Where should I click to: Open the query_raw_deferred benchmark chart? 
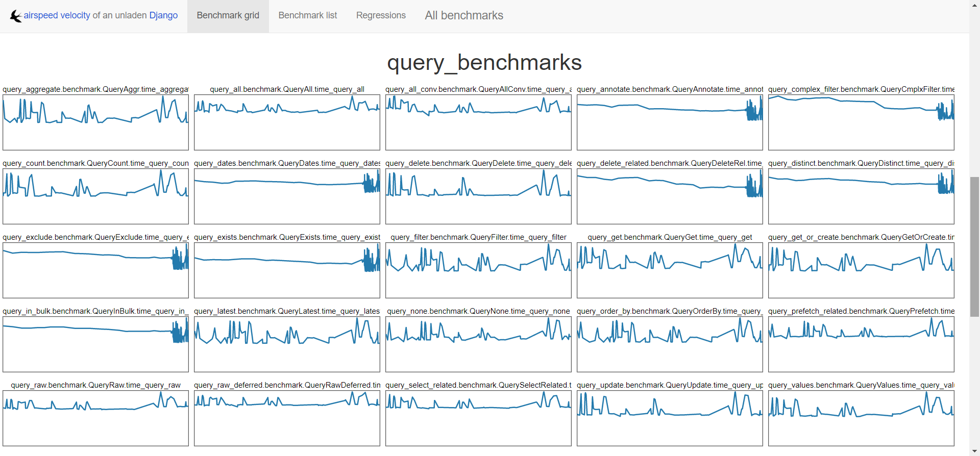287,418
